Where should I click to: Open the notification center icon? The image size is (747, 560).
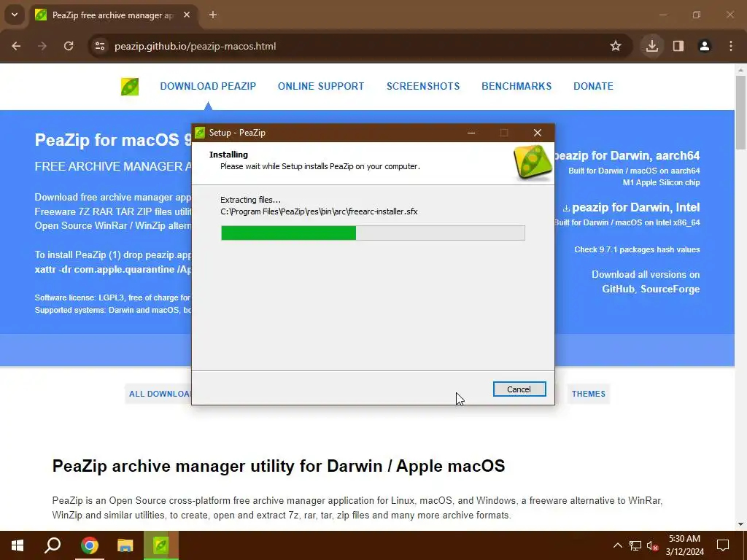[723, 545]
